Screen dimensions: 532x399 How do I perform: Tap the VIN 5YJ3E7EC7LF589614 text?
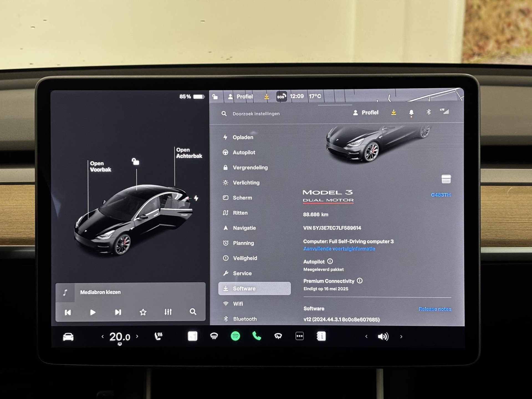click(332, 228)
